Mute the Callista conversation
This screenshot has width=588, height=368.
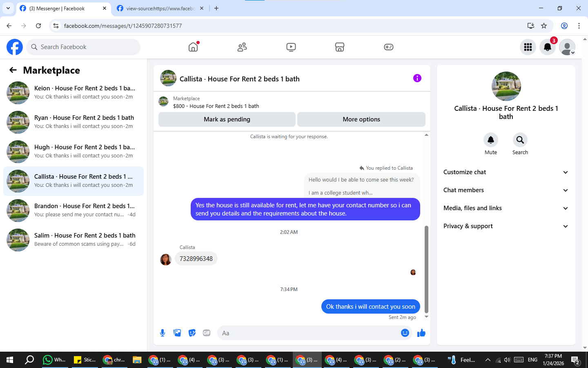tap(491, 140)
